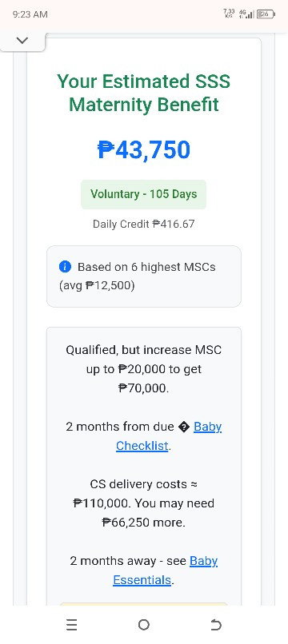Tap the Qualified, but increase MSC paragraph
The image size is (288, 644).
coord(143,369)
